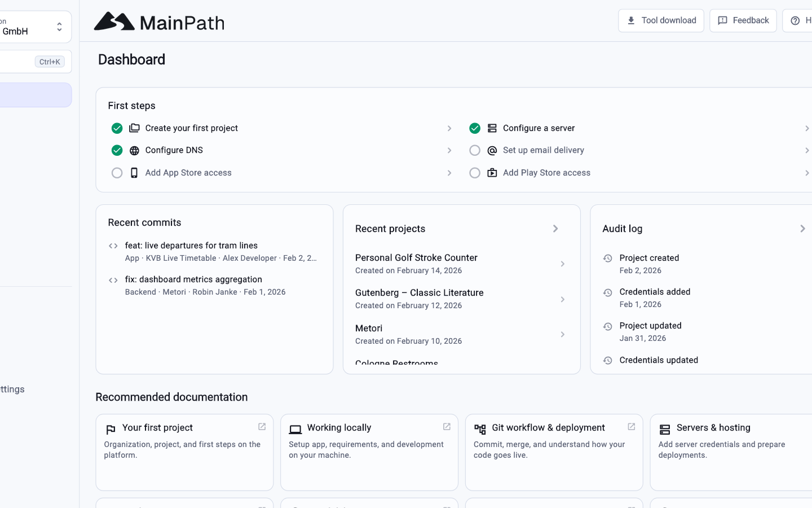812x508 pixels.
Task: Click the empty circle for Set up email delivery
Action: 475,150
